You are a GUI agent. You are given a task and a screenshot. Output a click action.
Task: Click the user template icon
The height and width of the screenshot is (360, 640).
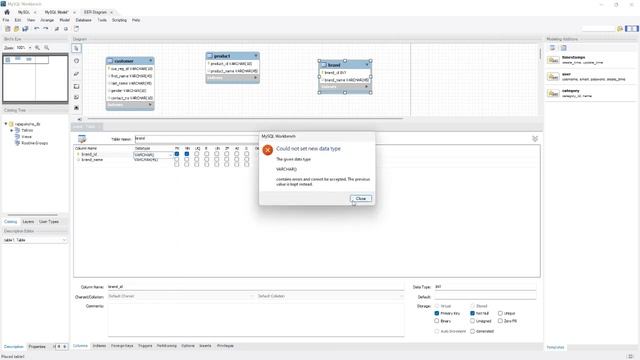553,77
